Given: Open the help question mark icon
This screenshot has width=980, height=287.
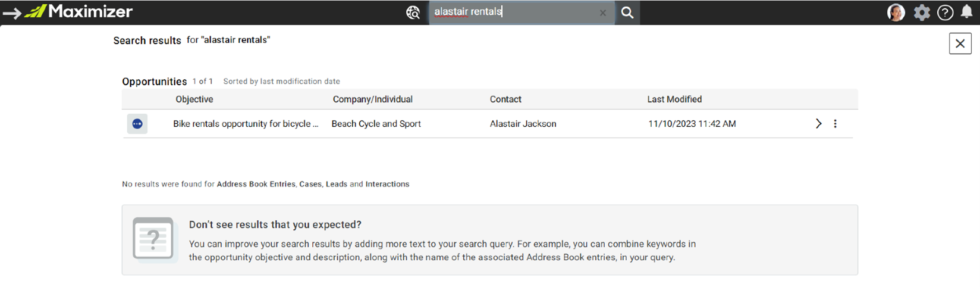Looking at the screenshot, I should click(945, 13).
